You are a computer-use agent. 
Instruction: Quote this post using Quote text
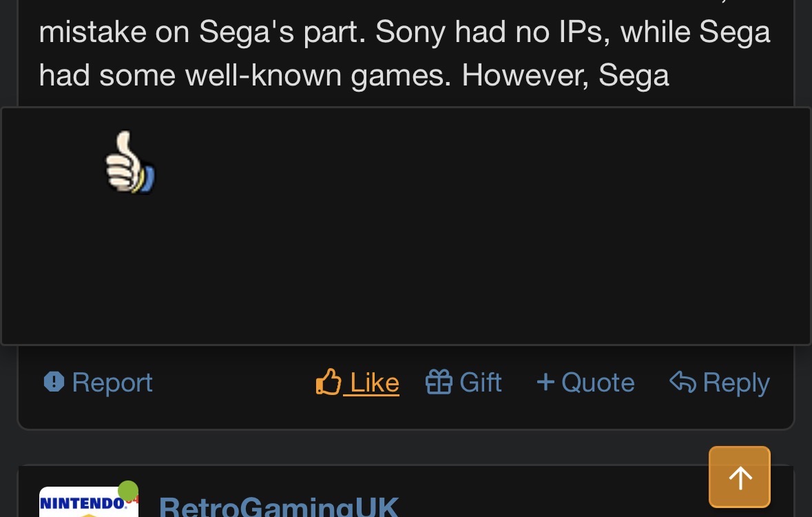point(598,383)
